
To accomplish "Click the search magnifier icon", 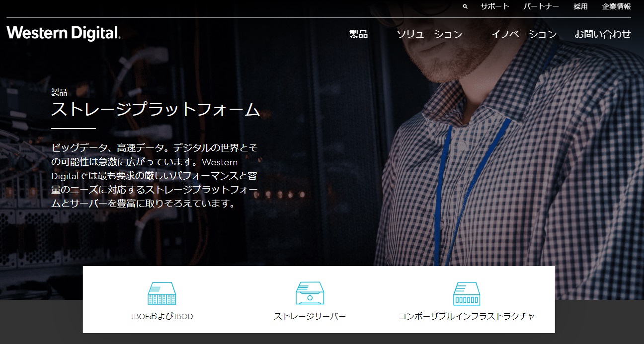I will tap(465, 7).
